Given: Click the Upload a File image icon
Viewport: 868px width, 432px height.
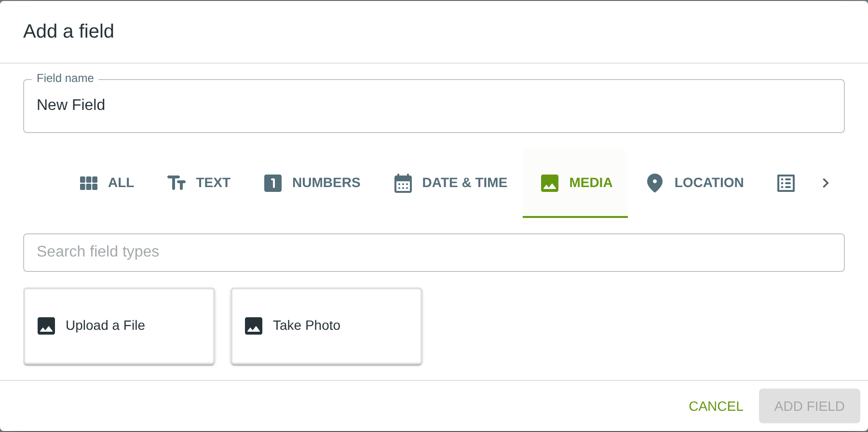Looking at the screenshot, I should pyautogui.click(x=46, y=326).
